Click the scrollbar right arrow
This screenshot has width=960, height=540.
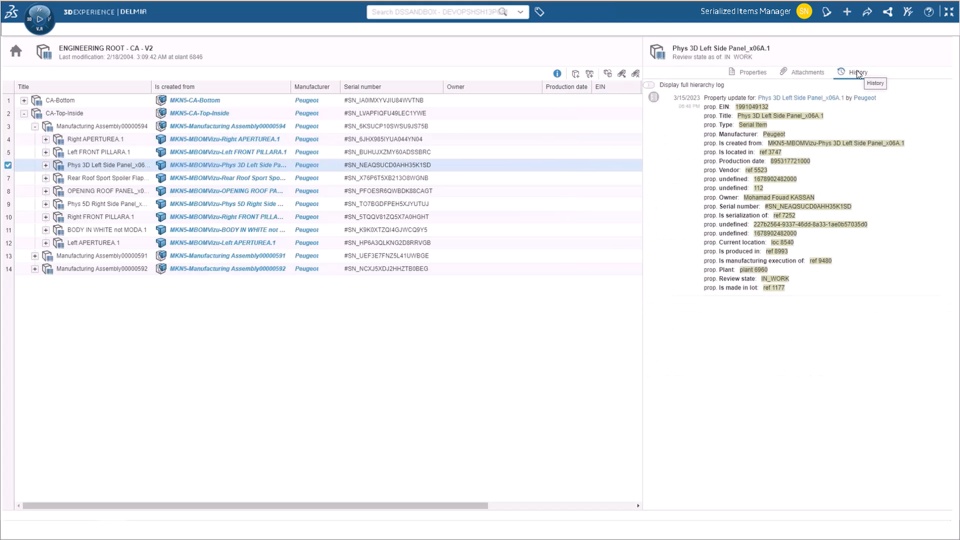[638, 506]
